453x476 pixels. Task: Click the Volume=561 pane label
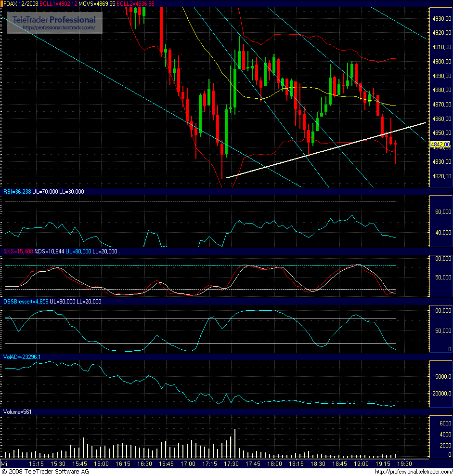coord(17,412)
